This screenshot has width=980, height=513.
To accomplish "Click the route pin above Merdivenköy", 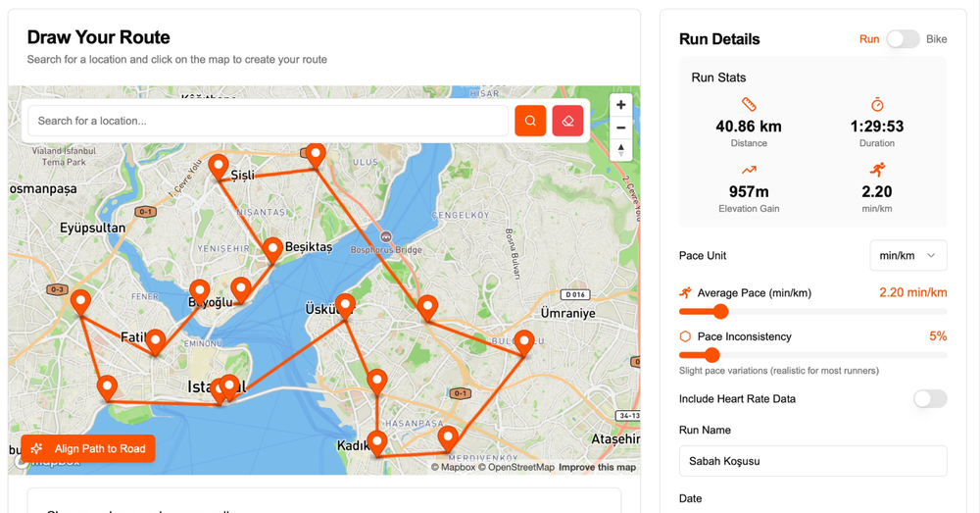I will [x=448, y=437].
